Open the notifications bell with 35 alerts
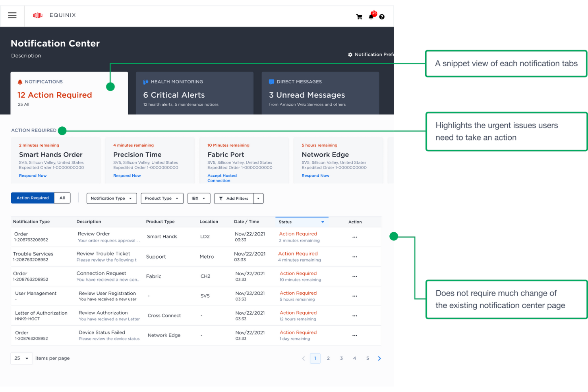Image resolution: width=588 pixels, height=392 pixels. click(371, 17)
